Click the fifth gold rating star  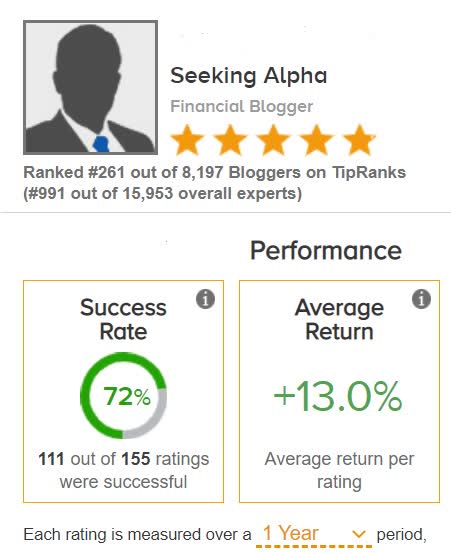click(x=359, y=140)
